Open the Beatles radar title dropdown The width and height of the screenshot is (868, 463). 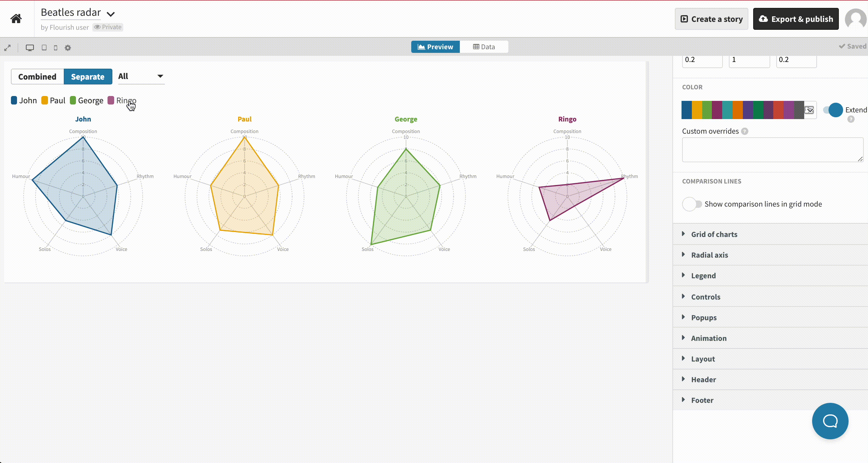point(111,14)
